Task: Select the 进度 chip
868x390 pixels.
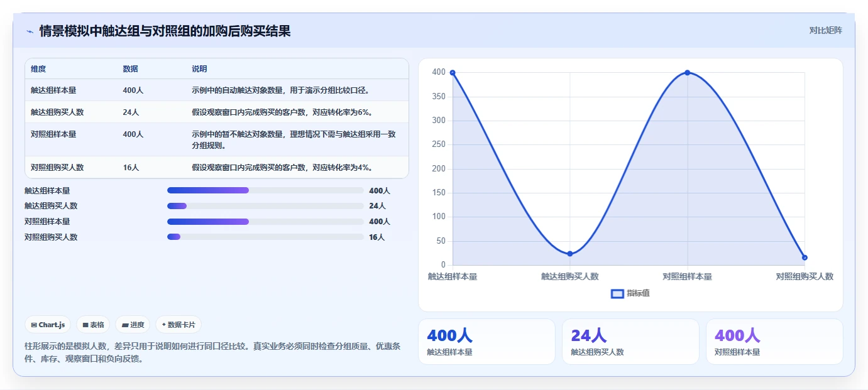Action: pyautogui.click(x=133, y=325)
